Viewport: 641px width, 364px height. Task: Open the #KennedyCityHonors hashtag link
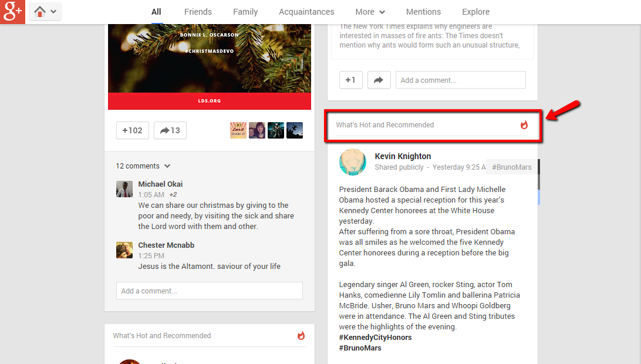pos(375,338)
